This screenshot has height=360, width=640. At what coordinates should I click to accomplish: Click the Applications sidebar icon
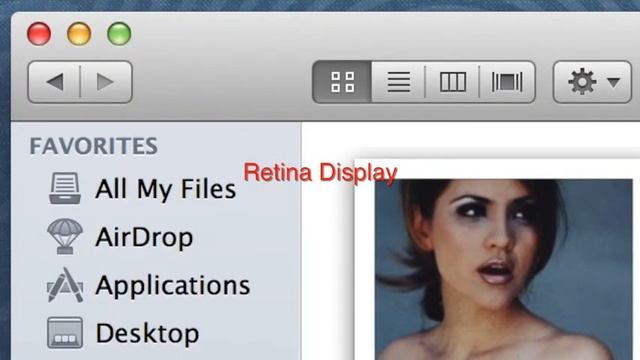[x=65, y=285]
